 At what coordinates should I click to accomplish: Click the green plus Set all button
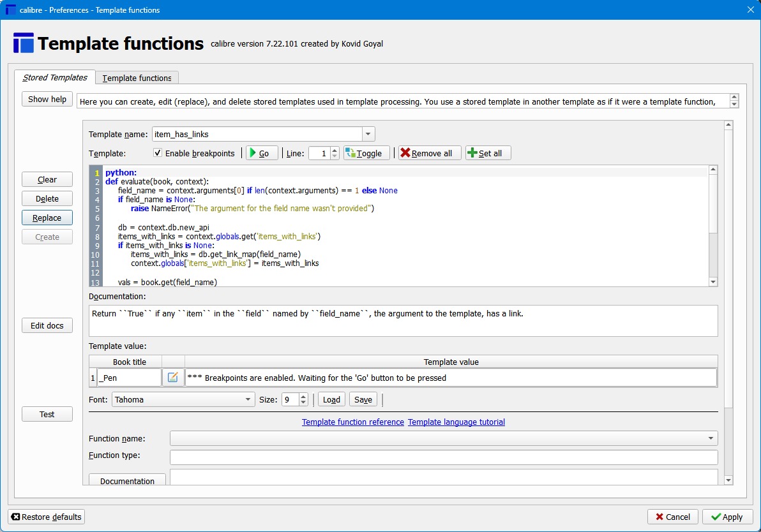488,153
